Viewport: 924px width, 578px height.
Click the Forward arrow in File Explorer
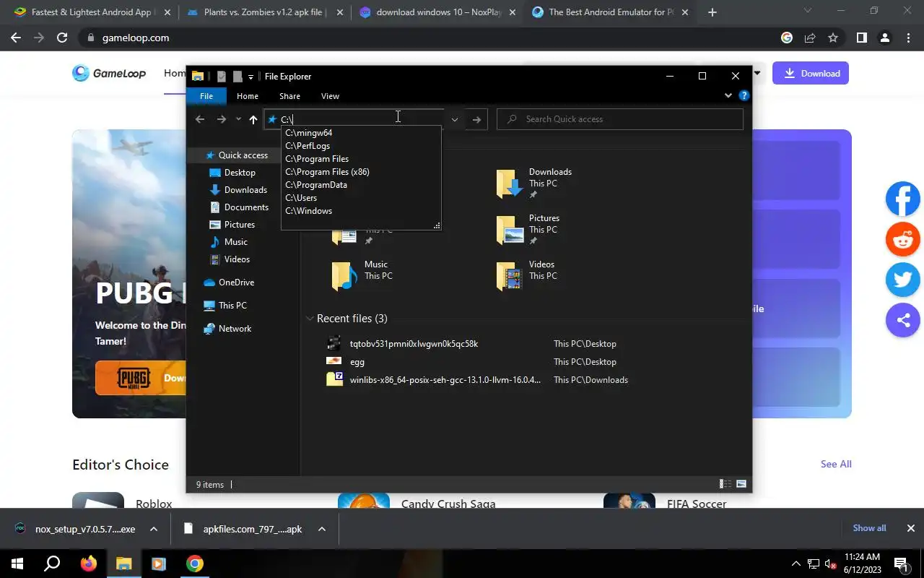(222, 119)
